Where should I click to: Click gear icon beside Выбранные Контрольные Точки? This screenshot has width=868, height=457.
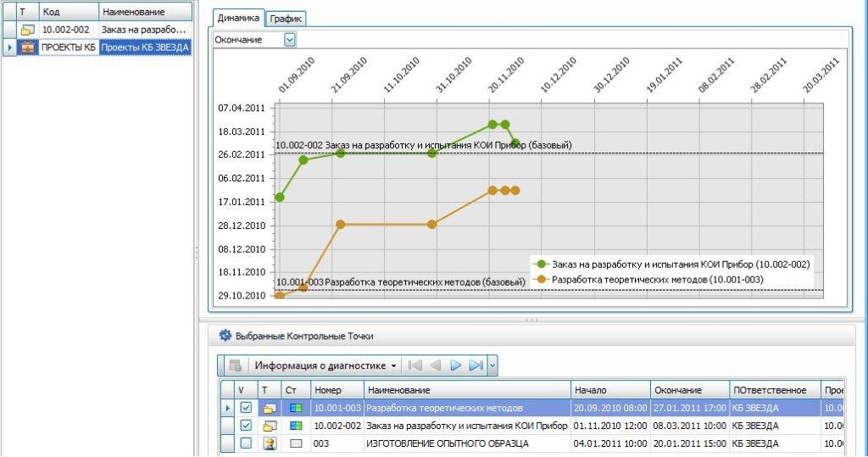(x=225, y=336)
